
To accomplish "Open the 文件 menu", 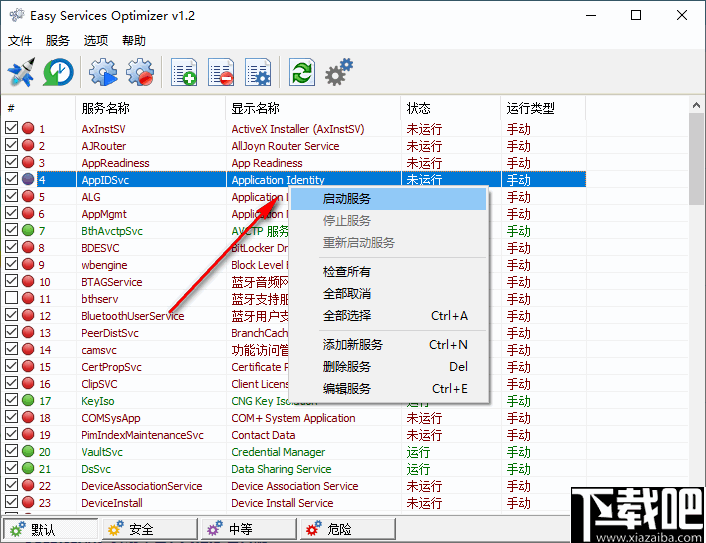I will (x=20, y=41).
